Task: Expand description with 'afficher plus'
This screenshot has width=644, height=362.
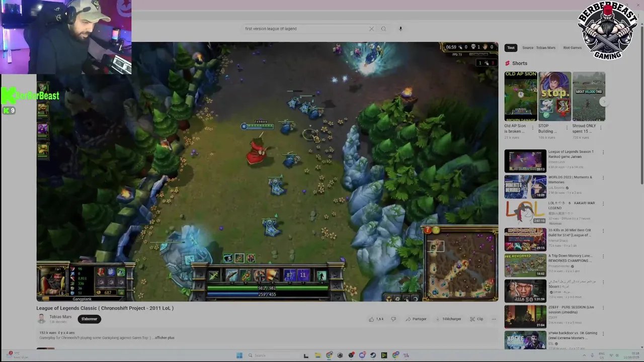Action: [165, 338]
